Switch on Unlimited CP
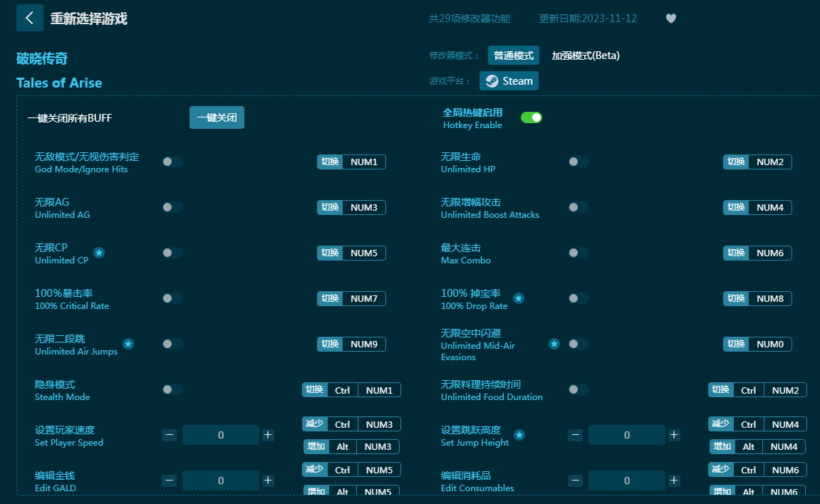The width and height of the screenshot is (820, 504). tap(172, 253)
